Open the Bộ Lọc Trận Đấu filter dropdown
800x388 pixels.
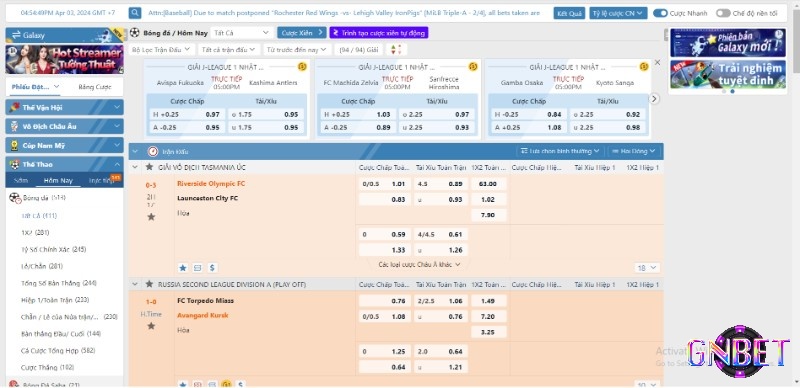(161, 50)
